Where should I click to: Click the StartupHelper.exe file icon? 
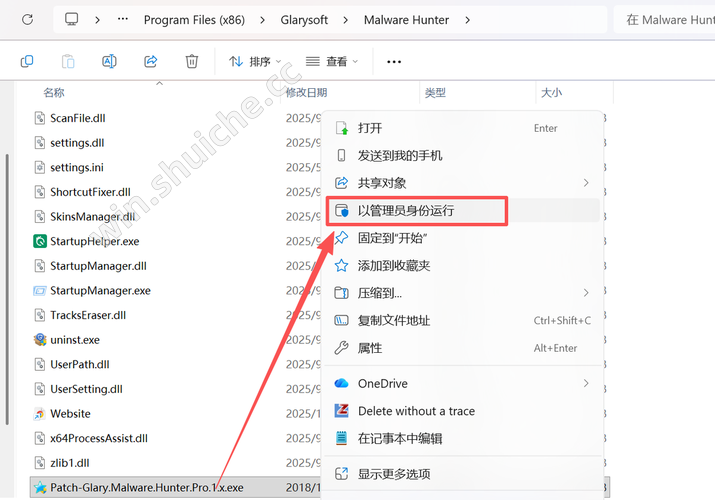click(40, 241)
